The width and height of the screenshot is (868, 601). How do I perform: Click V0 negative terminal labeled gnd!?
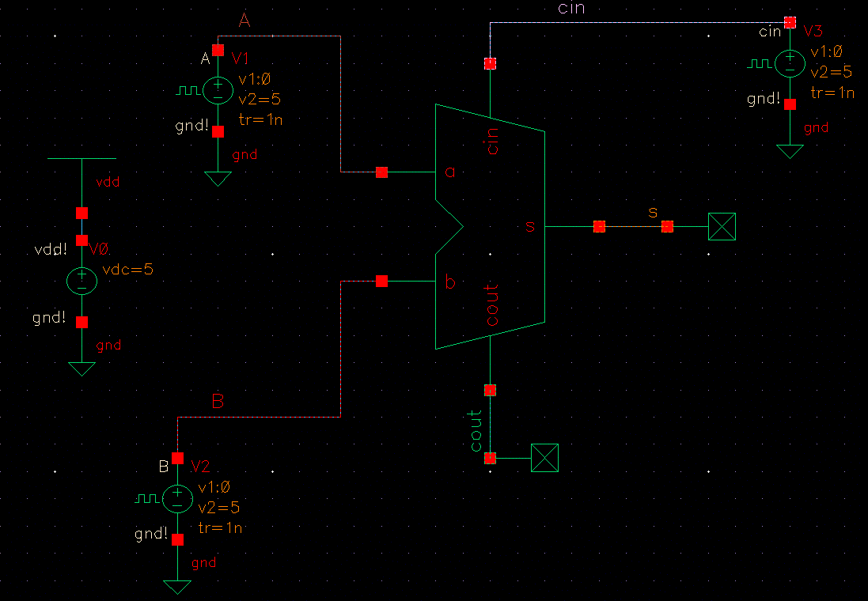point(82,322)
